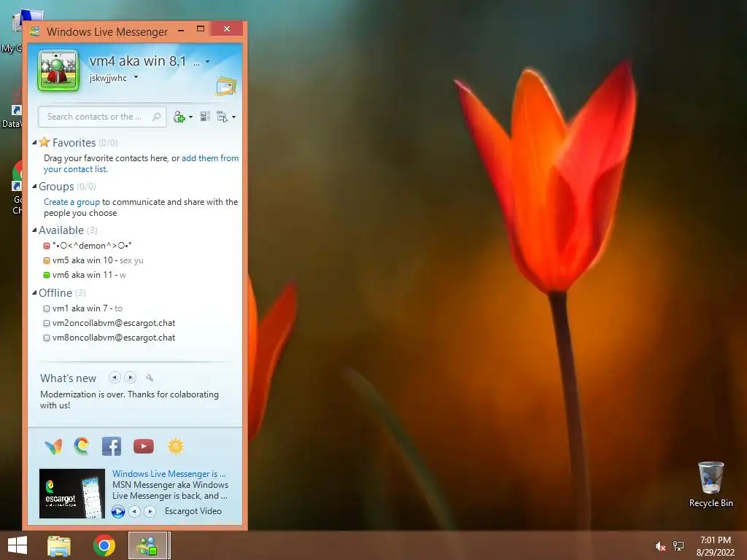Screen dimensions: 747x560
Task: Show next What's new item
Action: click(x=130, y=378)
